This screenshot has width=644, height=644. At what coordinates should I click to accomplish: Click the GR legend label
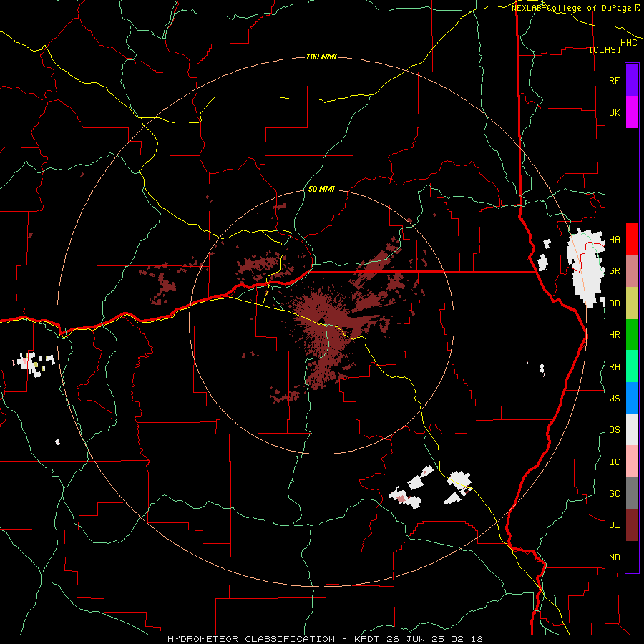[615, 271]
